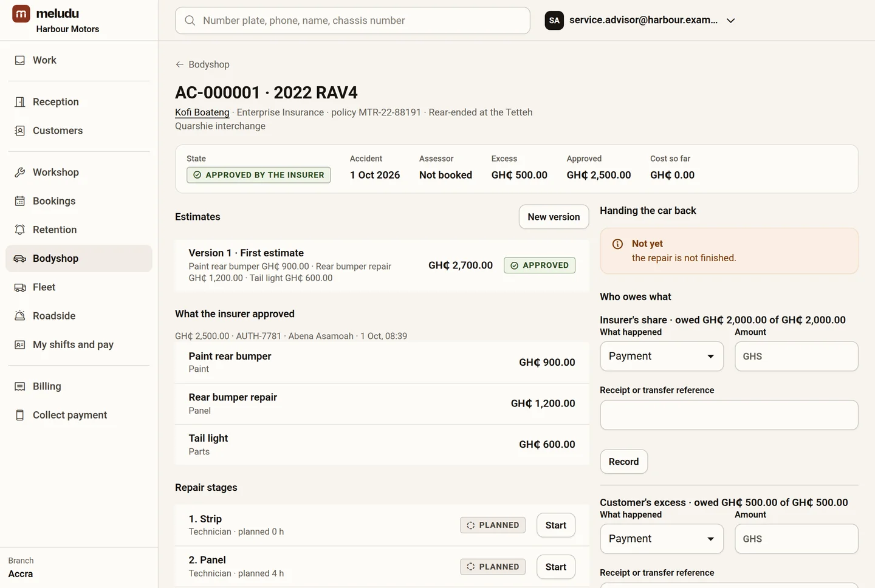Click the meludu logo icon

point(21,13)
